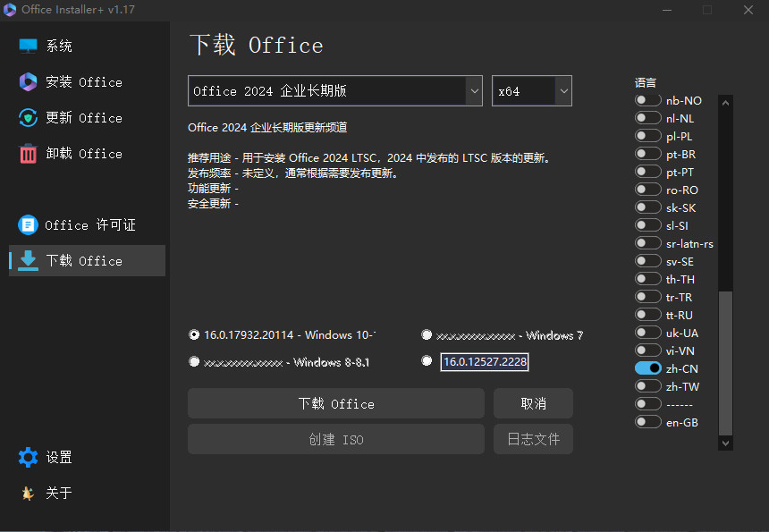
Task: Open 卸载 Office via the trash icon
Action: click(x=28, y=153)
